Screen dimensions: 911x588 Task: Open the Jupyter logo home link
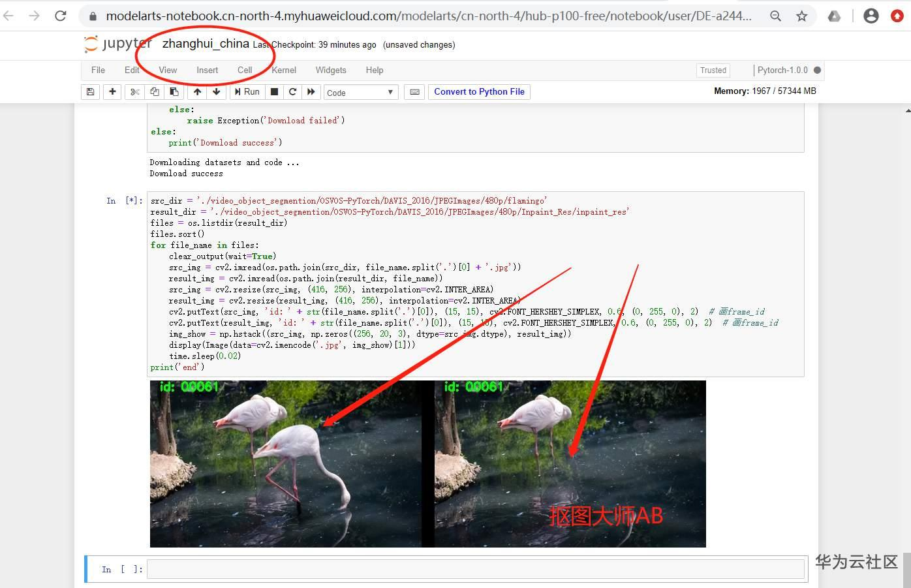pyautogui.click(x=117, y=44)
